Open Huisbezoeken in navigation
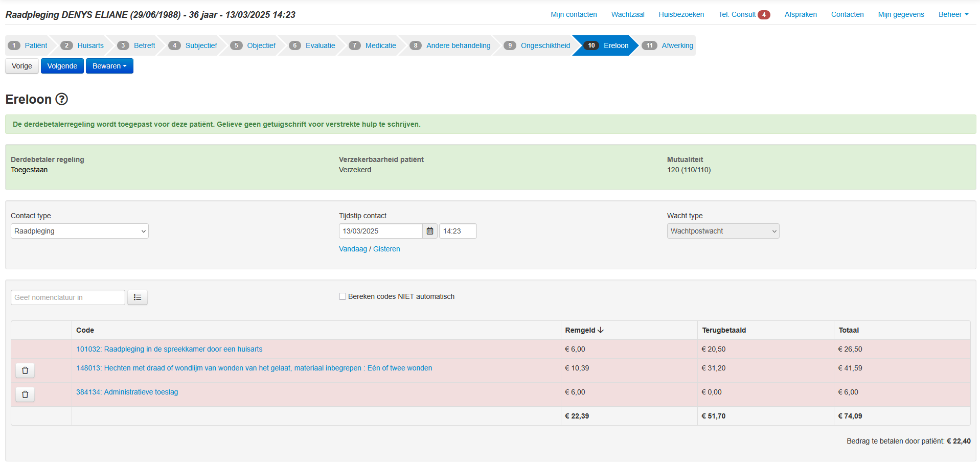 click(x=681, y=14)
